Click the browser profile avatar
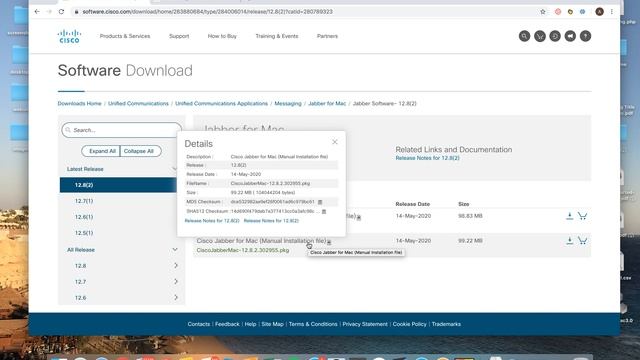The width and height of the screenshot is (640, 360). (x=599, y=12)
